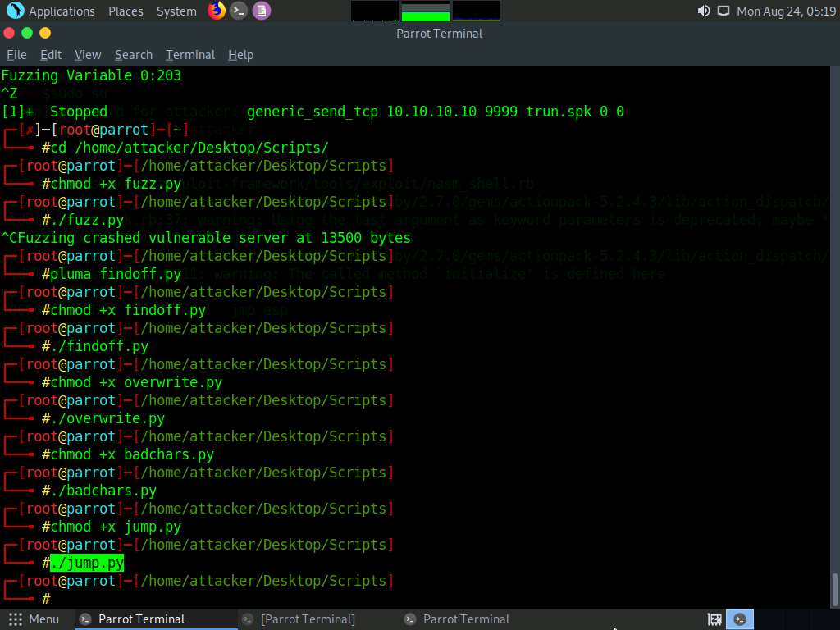
Task: Open the Places menu
Action: pyautogui.click(x=126, y=11)
